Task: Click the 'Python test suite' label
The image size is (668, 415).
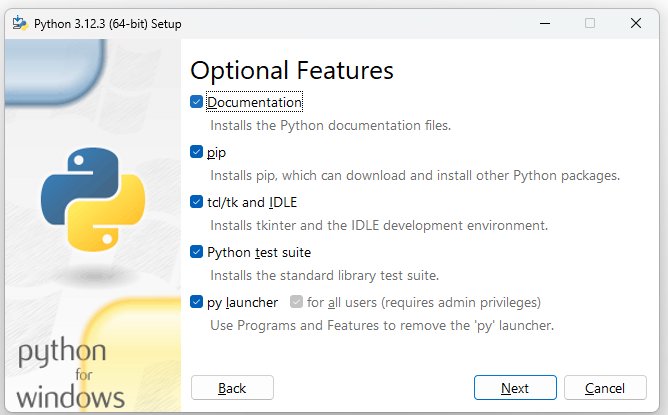Action: [258, 252]
